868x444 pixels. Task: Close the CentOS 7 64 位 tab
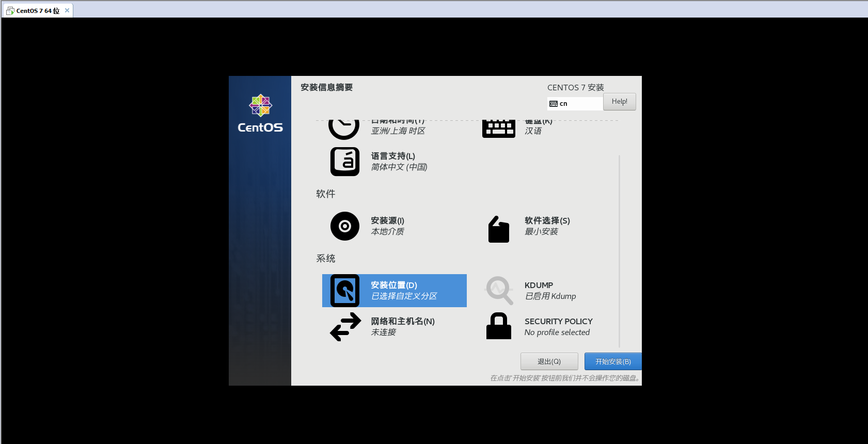[x=67, y=10]
